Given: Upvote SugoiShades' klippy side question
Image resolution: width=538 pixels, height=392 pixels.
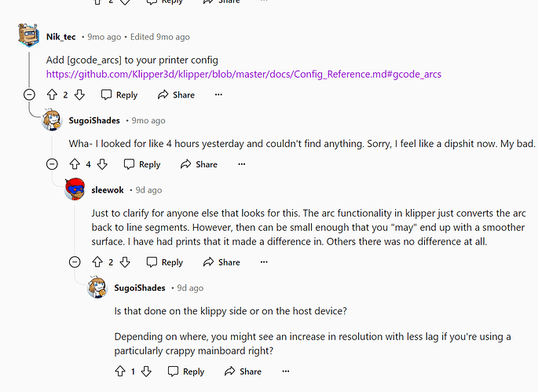Looking at the screenshot, I should [119, 372].
